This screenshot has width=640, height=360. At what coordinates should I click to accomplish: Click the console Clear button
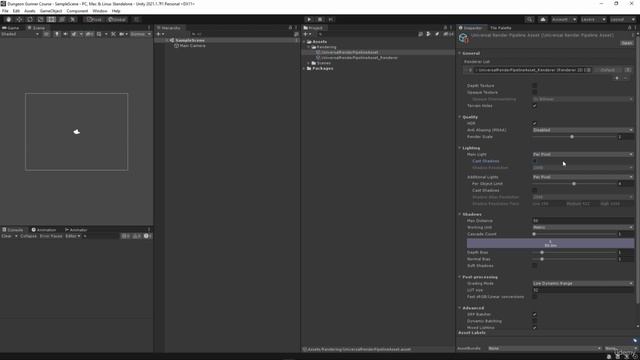coord(7,236)
